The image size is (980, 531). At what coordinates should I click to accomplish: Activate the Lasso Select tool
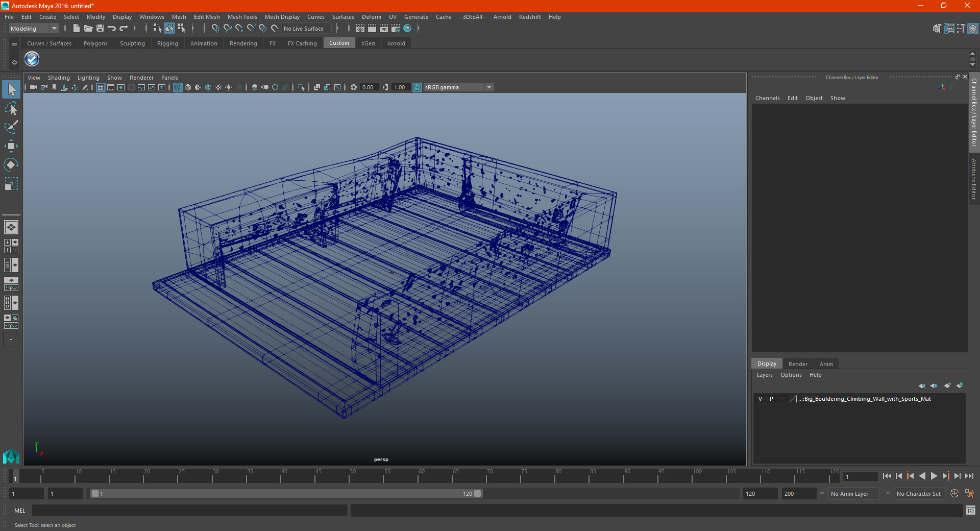point(11,108)
